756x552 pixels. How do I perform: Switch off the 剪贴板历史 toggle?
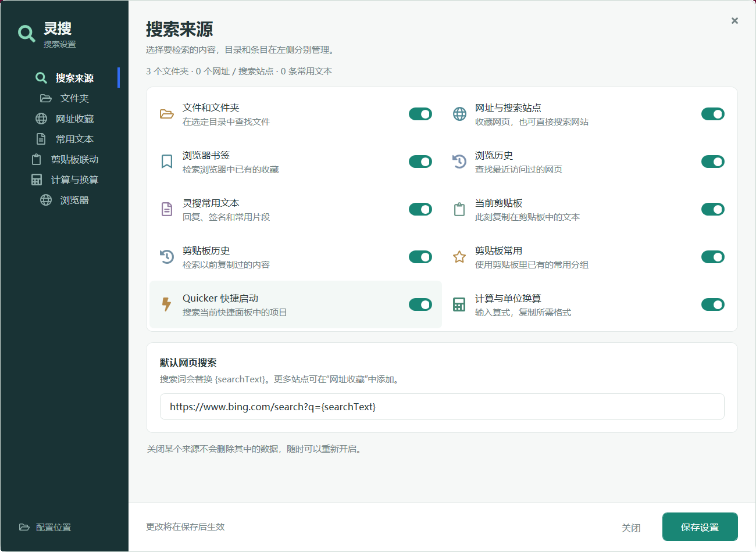pyautogui.click(x=420, y=257)
